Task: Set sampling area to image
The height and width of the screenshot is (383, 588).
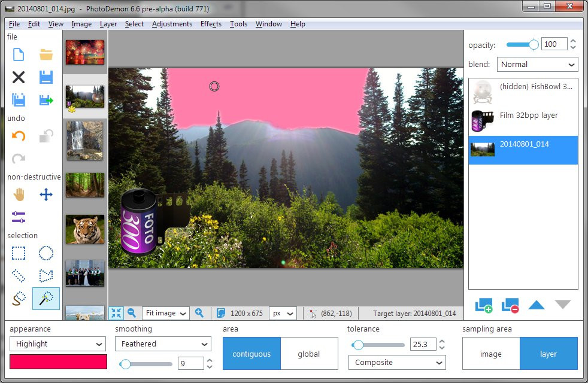Action: tap(491, 354)
